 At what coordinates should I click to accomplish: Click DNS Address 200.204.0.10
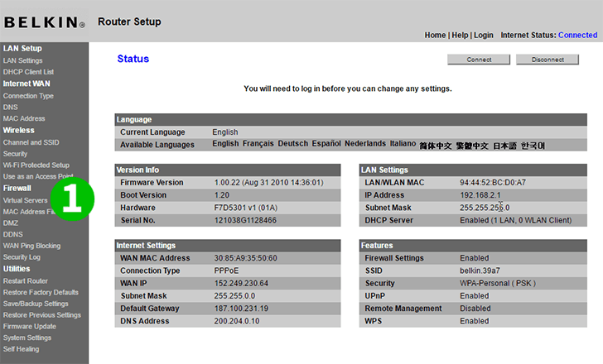(x=237, y=321)
